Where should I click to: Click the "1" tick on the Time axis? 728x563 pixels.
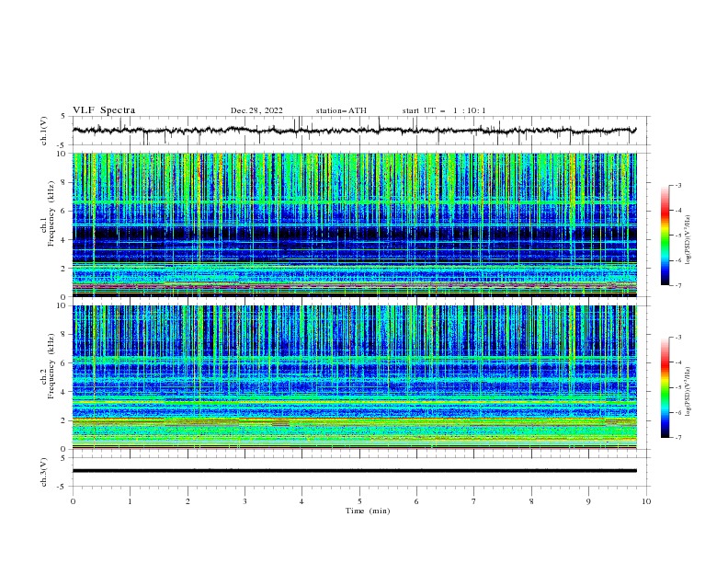[130, 501]
